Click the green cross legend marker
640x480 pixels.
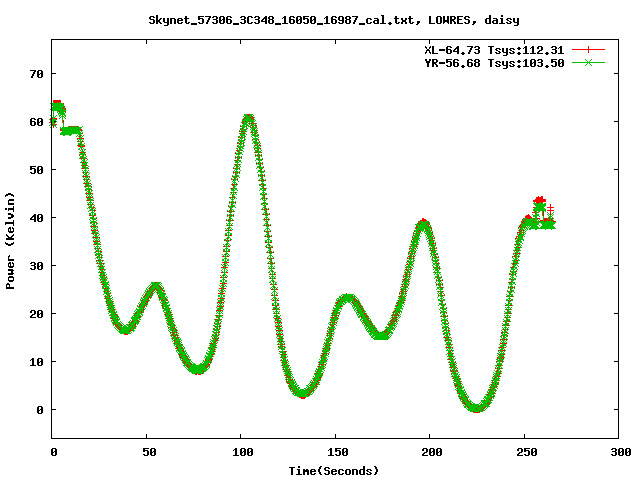click(588, 62)
